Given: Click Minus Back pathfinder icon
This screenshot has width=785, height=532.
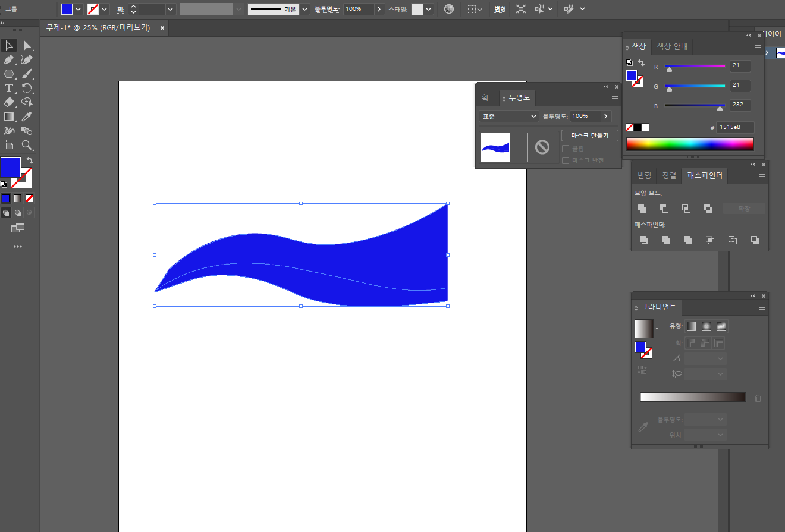Looking at the screenshot, I should pyautogui.click(x=755, y=240).
